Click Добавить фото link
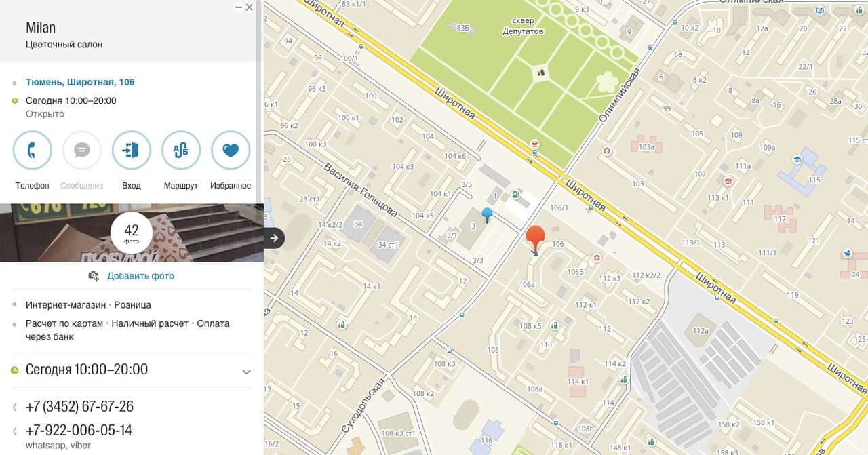868x455 pixels. (140, 276)
